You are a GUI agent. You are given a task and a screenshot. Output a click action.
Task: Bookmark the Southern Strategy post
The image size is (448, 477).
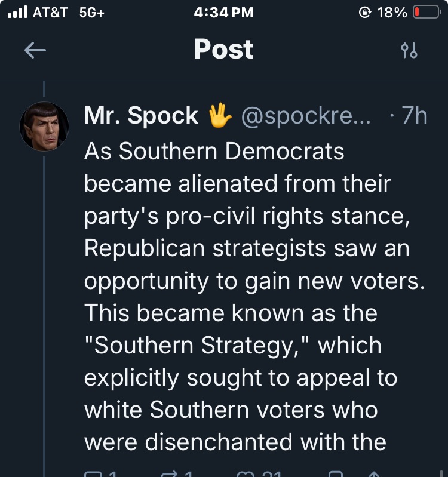click(336, 474)
